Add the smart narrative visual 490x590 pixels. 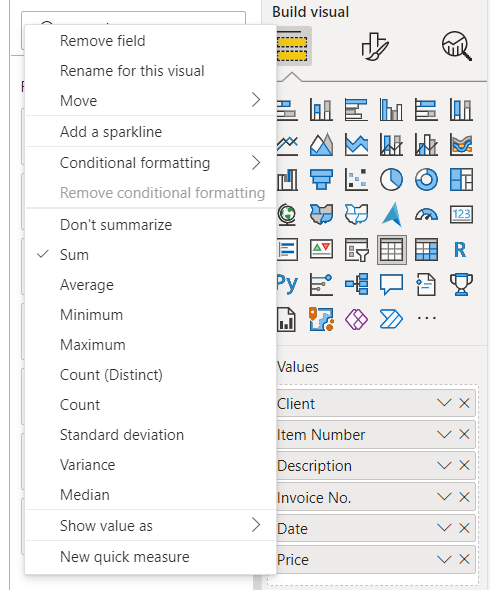pos(426,284)
